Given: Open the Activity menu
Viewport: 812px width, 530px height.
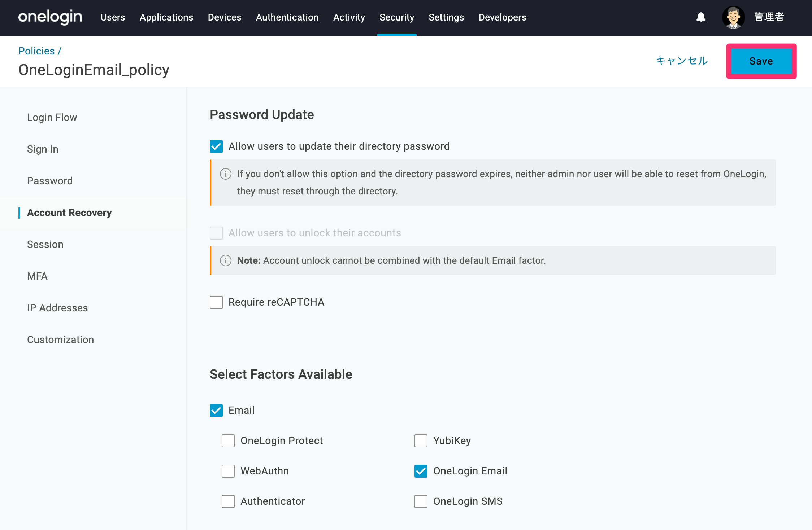Looking at the screenshot, I should pos(349,17).
